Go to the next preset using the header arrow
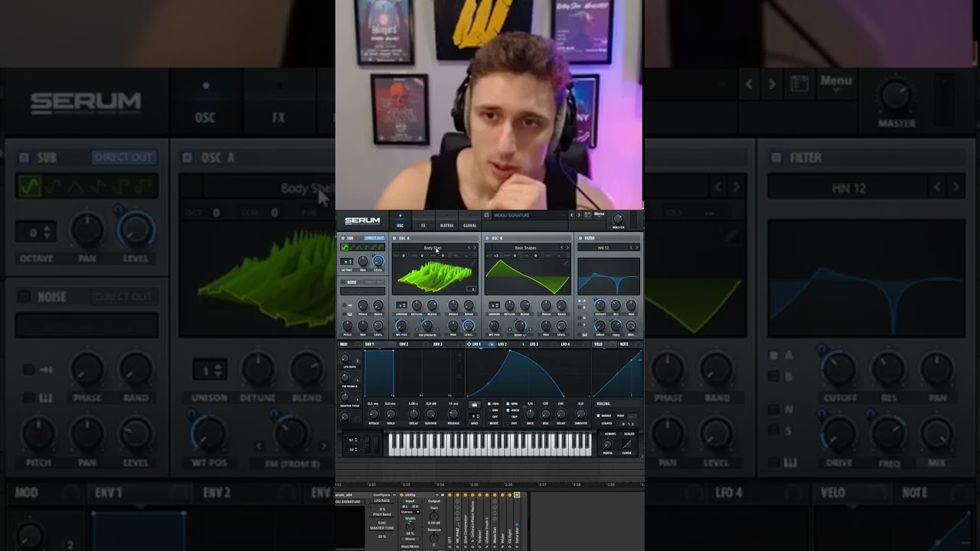This screenshot has width=980, height=551. pos(579,215)
